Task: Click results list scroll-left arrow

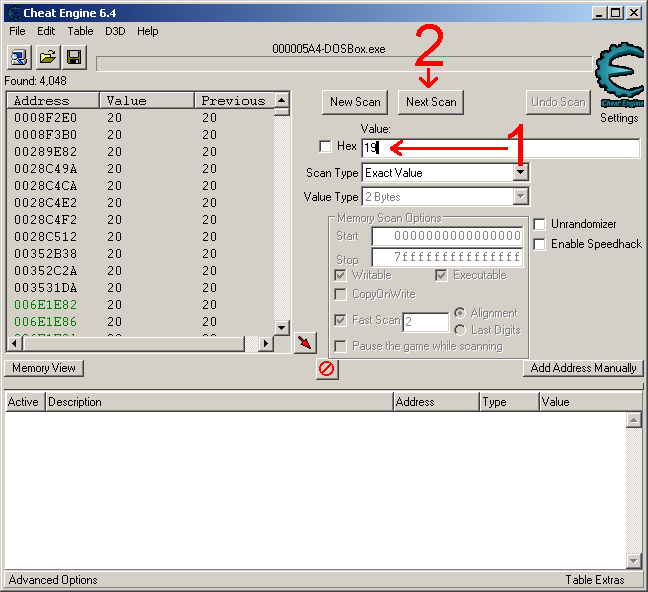Action: coord(14,344)
